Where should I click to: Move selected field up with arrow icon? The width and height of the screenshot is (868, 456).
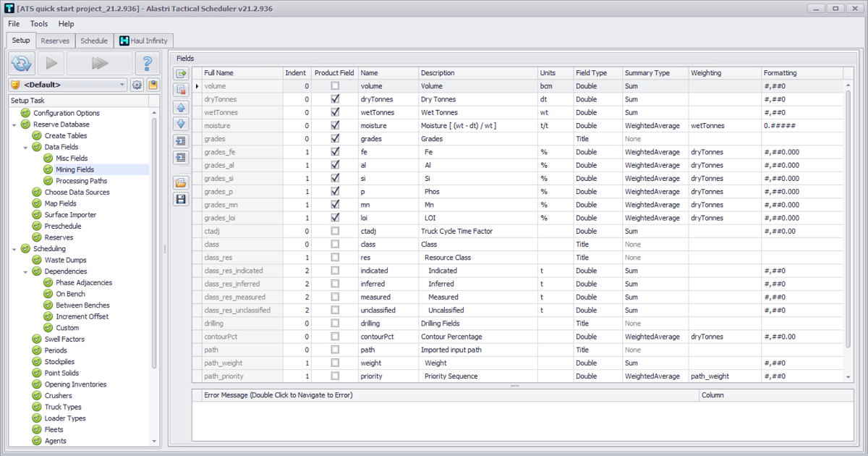pyautogui.click(x=181, y=107)
